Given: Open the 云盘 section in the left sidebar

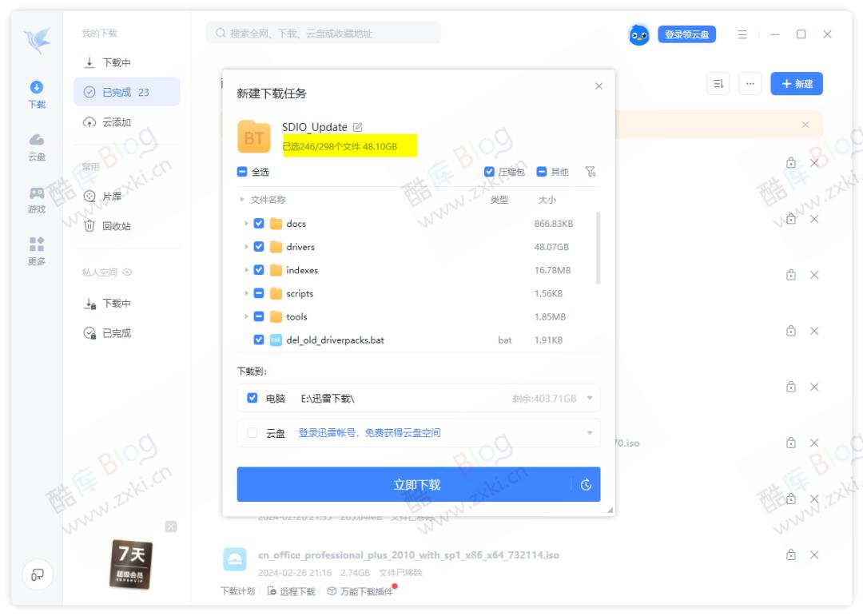Looking at the screenshot, I should pyautogui.click(x=34, y=147).
